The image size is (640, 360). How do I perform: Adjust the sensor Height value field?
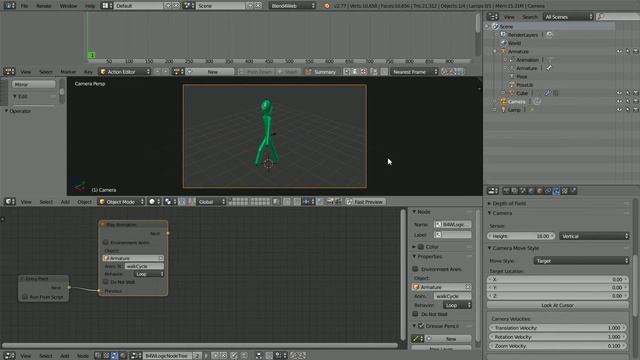pos(521,236)
